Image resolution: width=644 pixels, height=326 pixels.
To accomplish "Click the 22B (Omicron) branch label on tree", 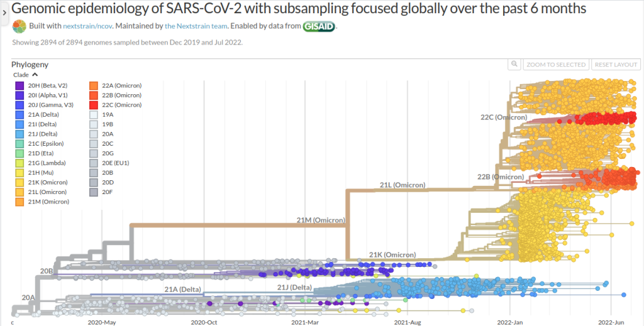I will point(500,177).
